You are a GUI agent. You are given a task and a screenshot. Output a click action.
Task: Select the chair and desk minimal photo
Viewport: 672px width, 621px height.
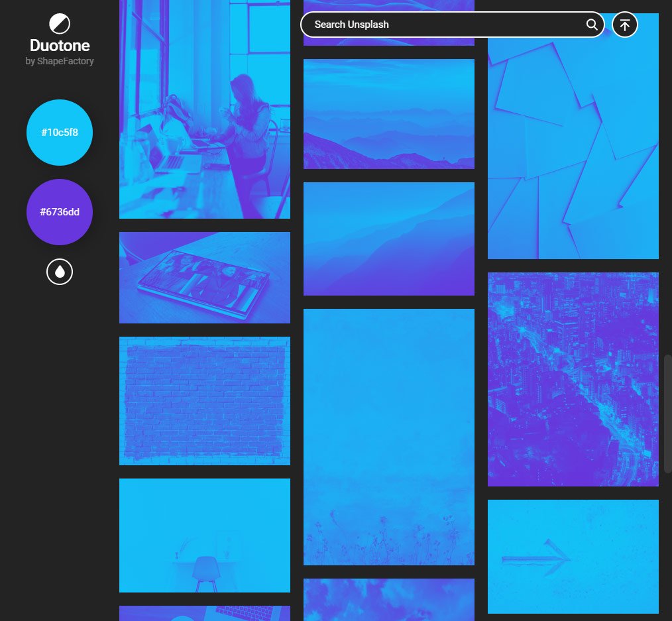click(x=204, y=536)
